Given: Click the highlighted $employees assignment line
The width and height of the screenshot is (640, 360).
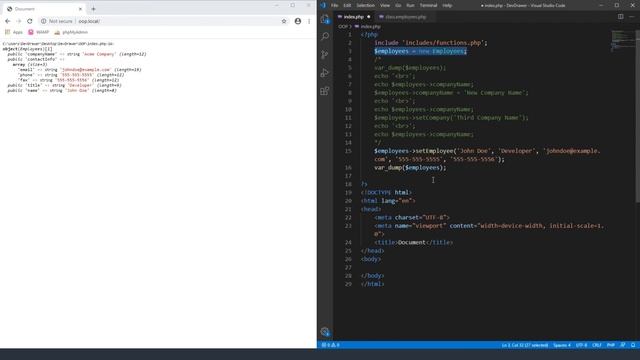Looking at the screenshot, I should [x=420, y=51].
